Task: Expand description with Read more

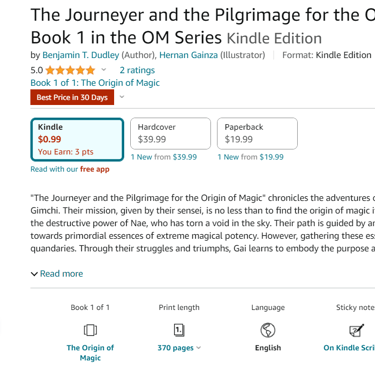Action: coord(57,274)
